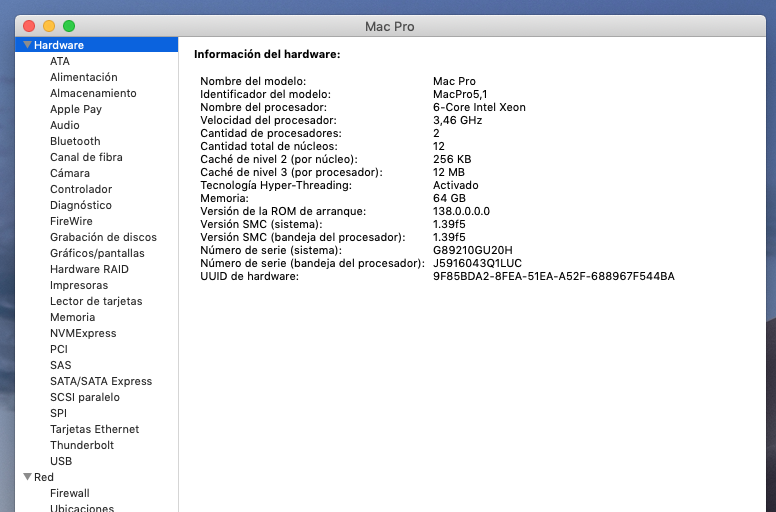Select FireWire in the sidebar

point(71,221)
